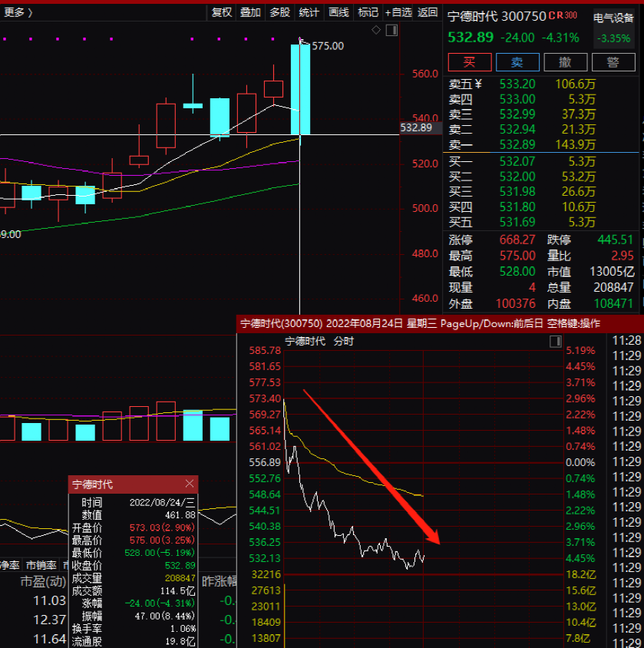Click the 换手率 1.06% row in popup
The width and height of the screenshot is (644, 648).
133,629
